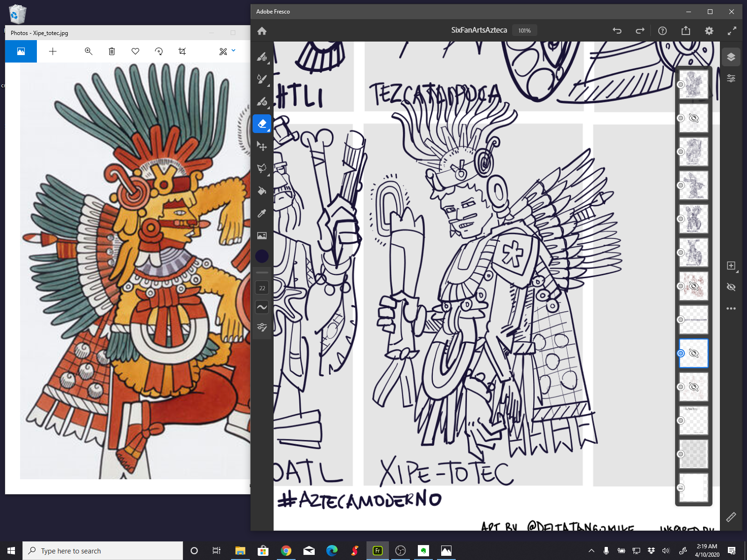Viewport: 747px width, 560px height.
Task: Open the brush smoothing control
Action: pyautogui.click(x=262, y=307)
